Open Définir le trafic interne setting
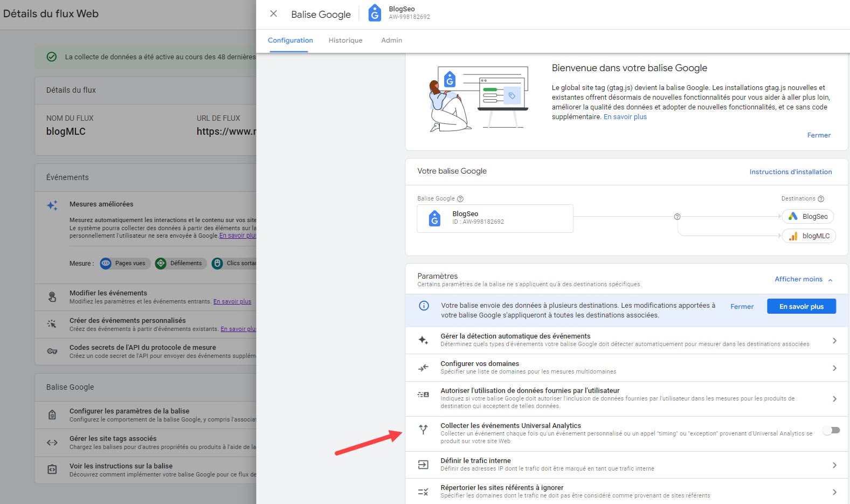Image resolution: width=850 pixels, height=504 pixels. pos(627,465)
